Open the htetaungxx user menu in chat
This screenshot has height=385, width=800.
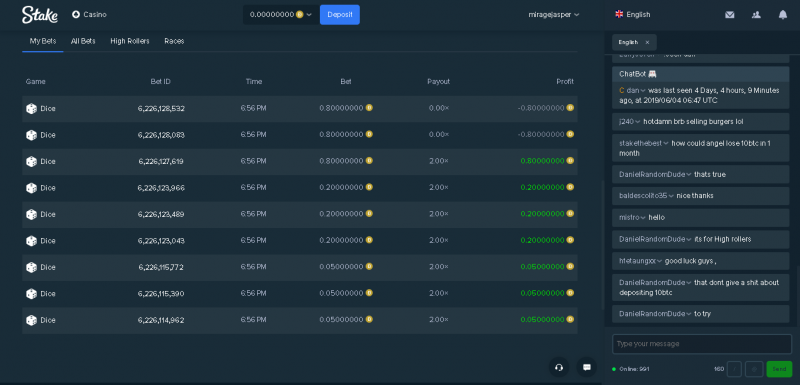tap(640, 261)
